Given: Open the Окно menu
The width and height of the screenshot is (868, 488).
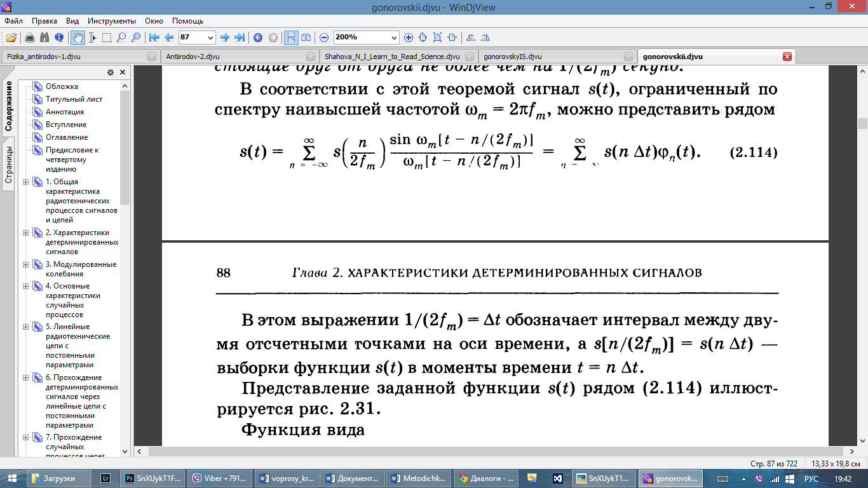Looking at the screenshot, I should click(x=154, y=21).
